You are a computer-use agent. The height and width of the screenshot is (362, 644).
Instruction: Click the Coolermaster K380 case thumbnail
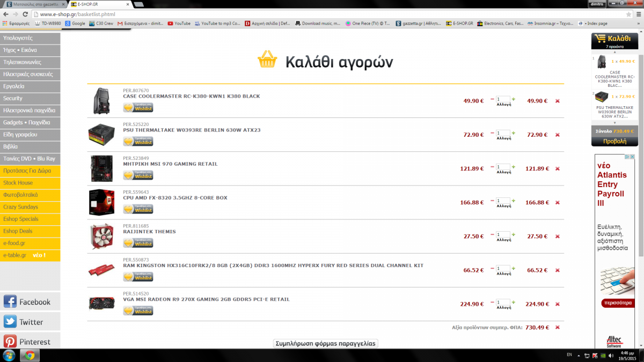[x=101, y=101]
